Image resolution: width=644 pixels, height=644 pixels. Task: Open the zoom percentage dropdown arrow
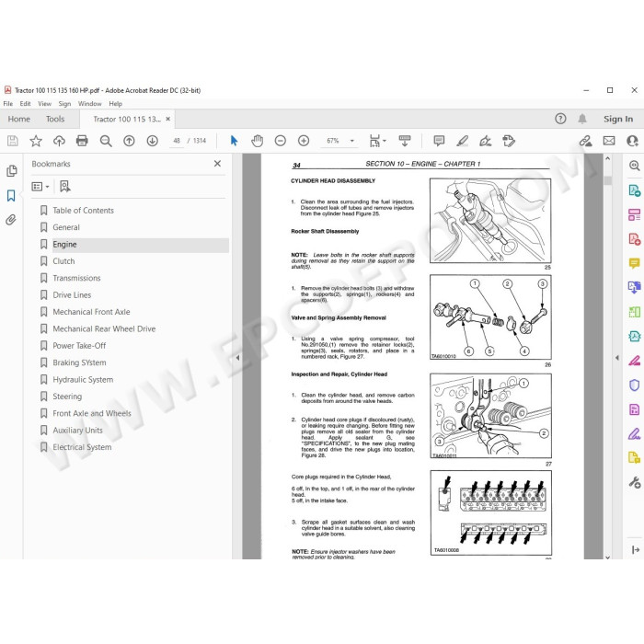coord(352,141)
